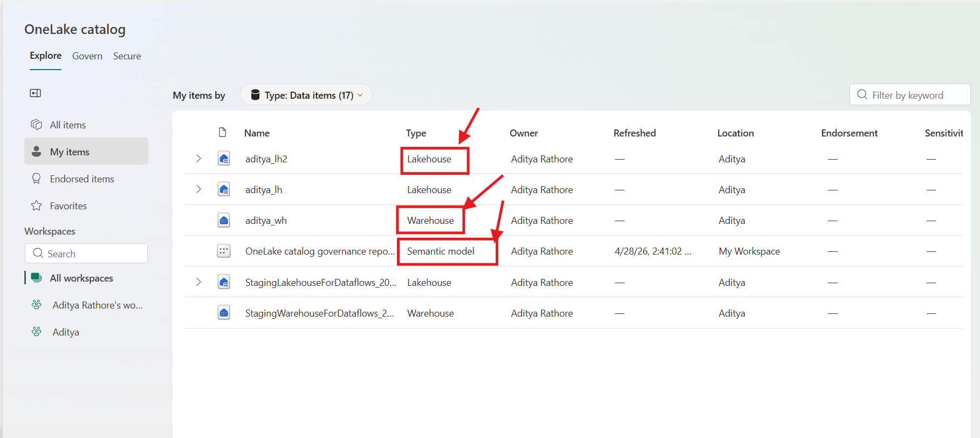Open the Type: Data items (17) dropdown
The height and width of the screenshot is (438, 980).
(306, 95)
